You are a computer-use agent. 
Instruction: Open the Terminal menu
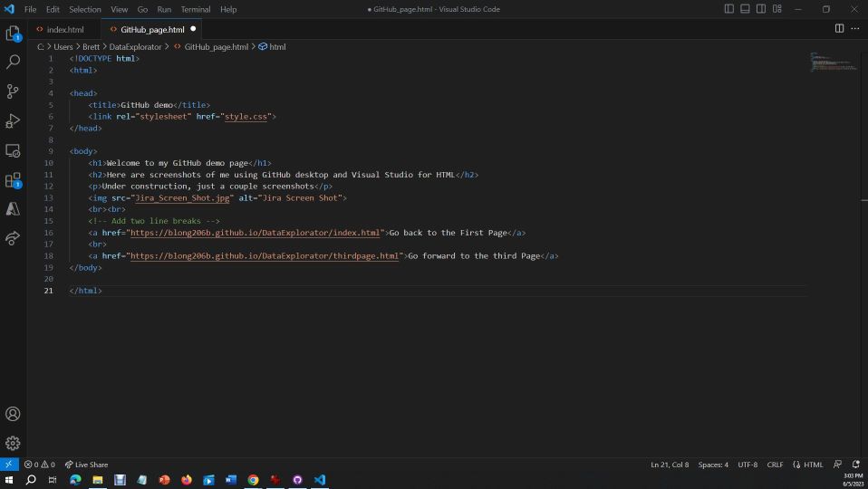(x=196, y=9)
